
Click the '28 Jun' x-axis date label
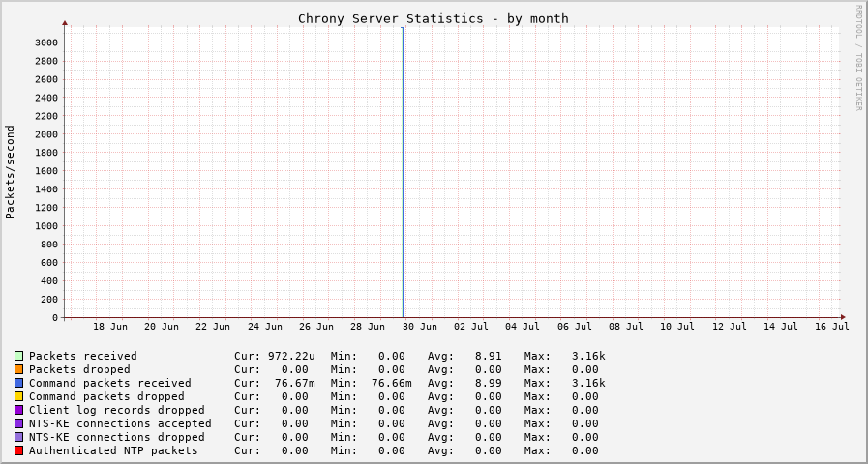tap(368, 327)
